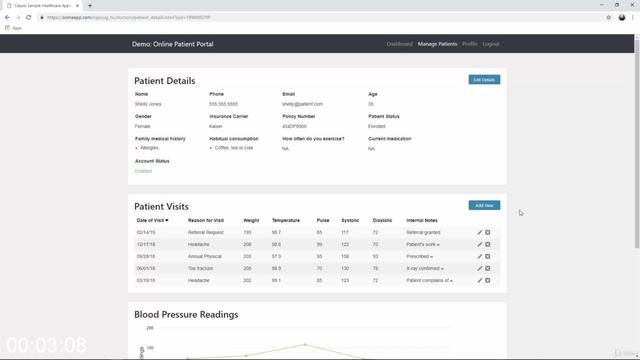Click the 02/14/19 date cell
Image resolution: width=640 pixels, height=360 pixels.
click(146, 232)
